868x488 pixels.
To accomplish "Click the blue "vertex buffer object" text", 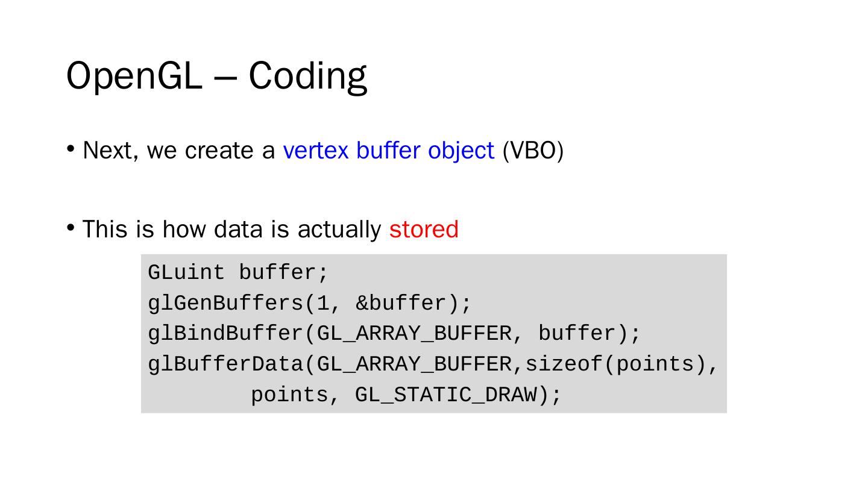I will [x=388, y=151].
